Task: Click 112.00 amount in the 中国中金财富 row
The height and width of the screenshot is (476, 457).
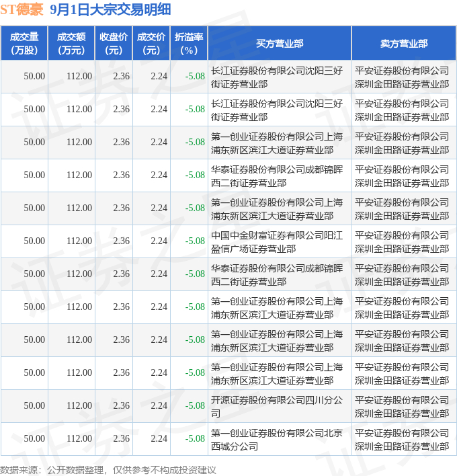Action: (79, 241)
